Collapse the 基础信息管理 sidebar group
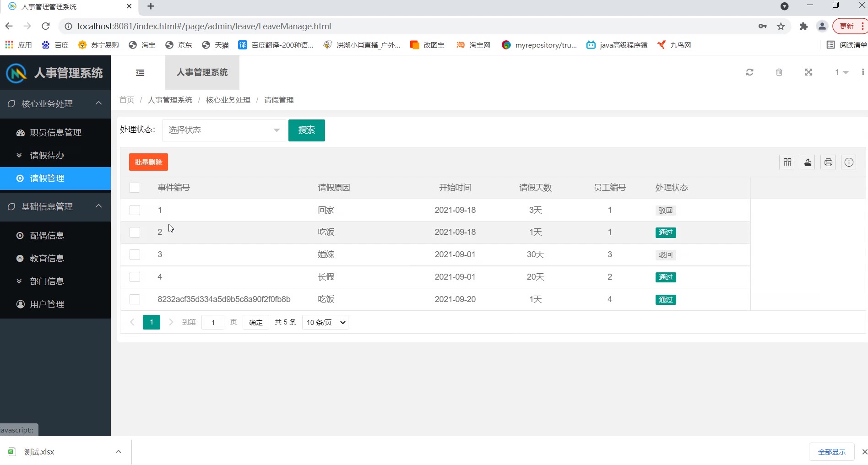Image resolution: width=868 pixels, height=465 pixels. point(55,207)
